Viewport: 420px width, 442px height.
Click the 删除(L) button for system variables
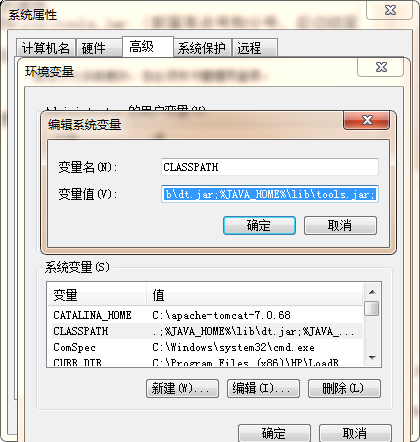point(344,388)
